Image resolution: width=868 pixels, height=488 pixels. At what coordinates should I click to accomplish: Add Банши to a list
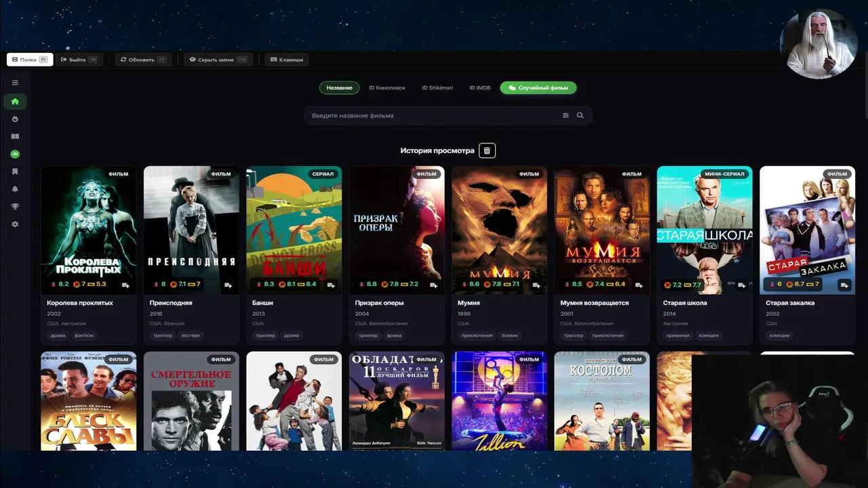(331, 285)
